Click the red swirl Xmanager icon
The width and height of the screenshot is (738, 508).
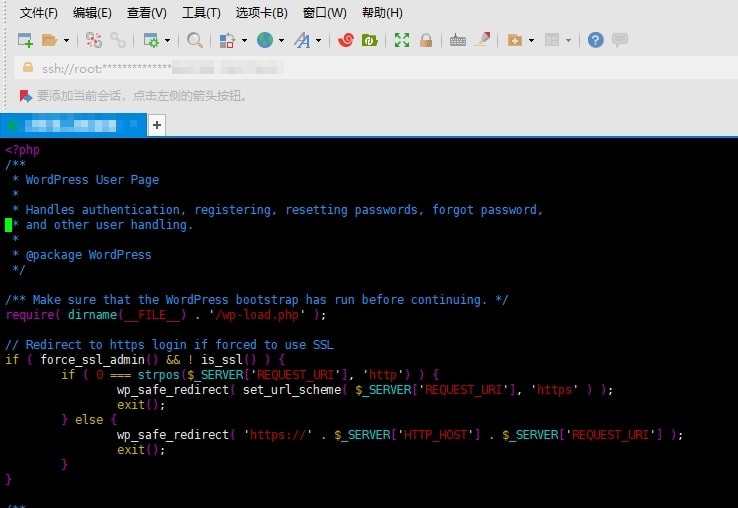click(346, 40)
